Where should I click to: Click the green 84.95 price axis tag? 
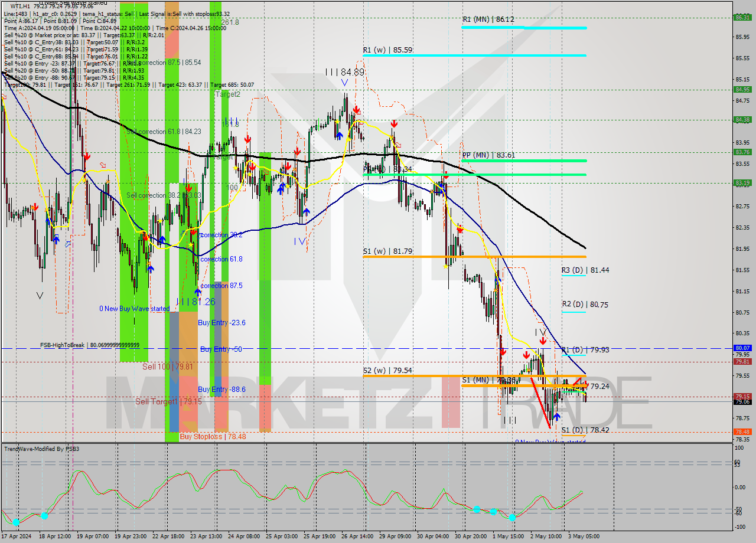(742, 90)
